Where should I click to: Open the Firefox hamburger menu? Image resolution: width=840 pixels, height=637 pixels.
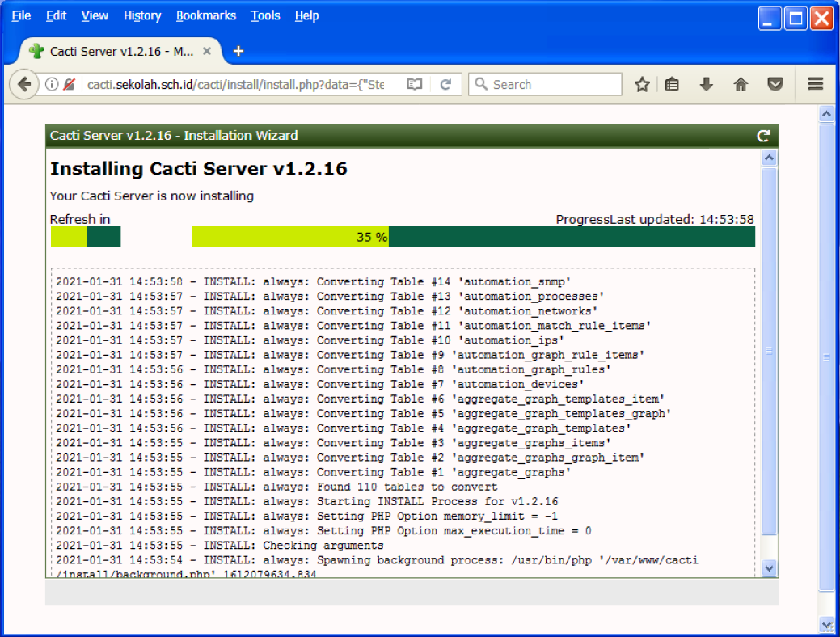[x=815, y=84]
